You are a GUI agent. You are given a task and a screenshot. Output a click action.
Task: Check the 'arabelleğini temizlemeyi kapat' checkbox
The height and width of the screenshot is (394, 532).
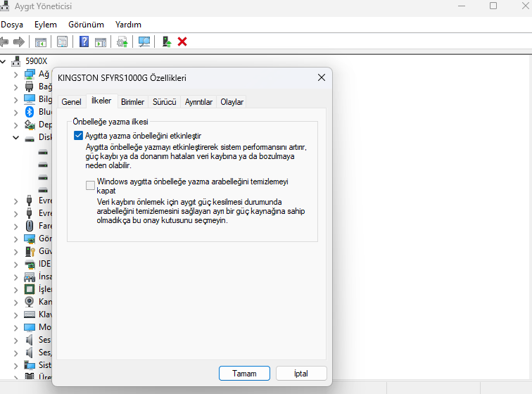90,185
